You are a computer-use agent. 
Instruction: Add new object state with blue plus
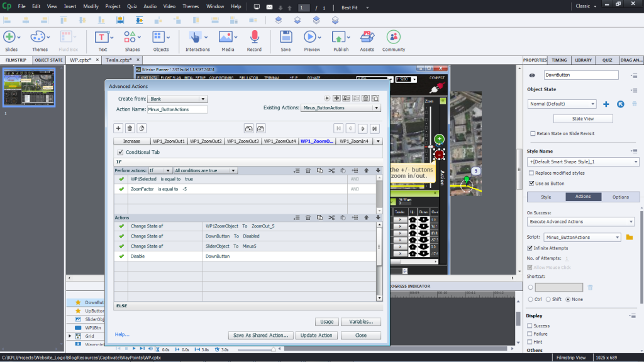point(606,104)
